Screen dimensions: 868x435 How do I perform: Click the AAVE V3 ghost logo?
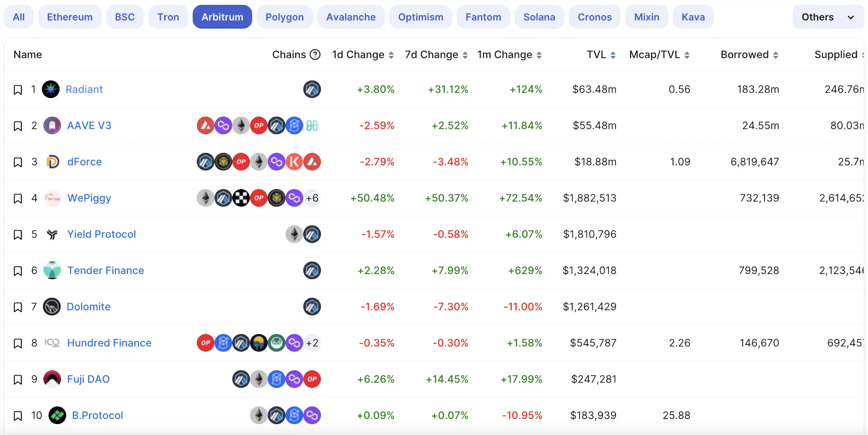click(x=52, y=125)
